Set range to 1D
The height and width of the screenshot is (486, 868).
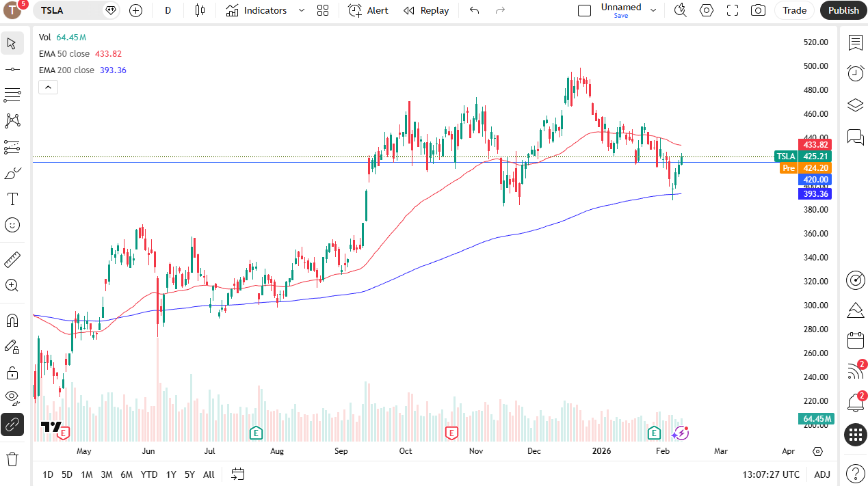(x=48, y=474)
